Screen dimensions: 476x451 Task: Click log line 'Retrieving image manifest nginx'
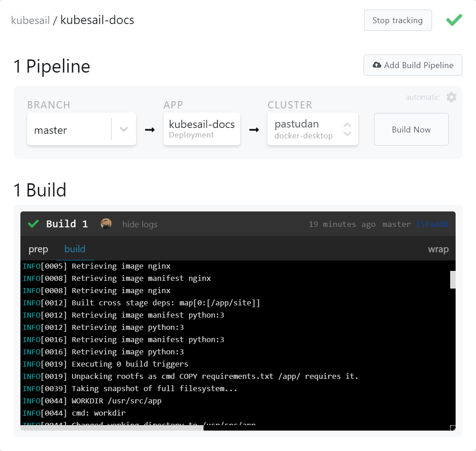(117, 278)
